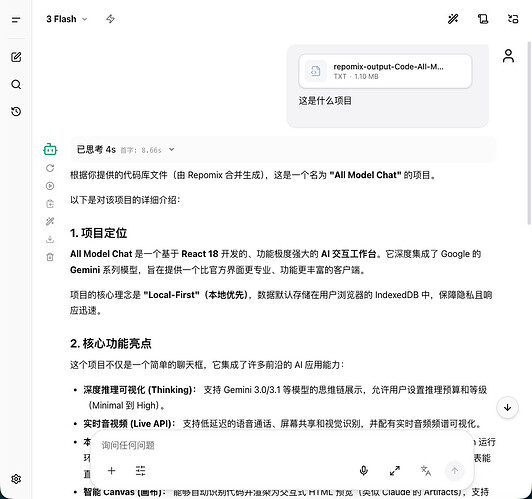Image resolution: width=532 pixels, height=499 pixels.
Task: Start voice input with microphone icon
Action: tap(364, 471)
